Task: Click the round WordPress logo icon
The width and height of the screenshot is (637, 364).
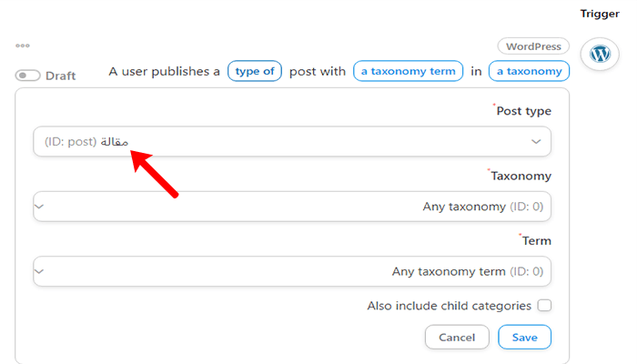Action: [600, 54]
